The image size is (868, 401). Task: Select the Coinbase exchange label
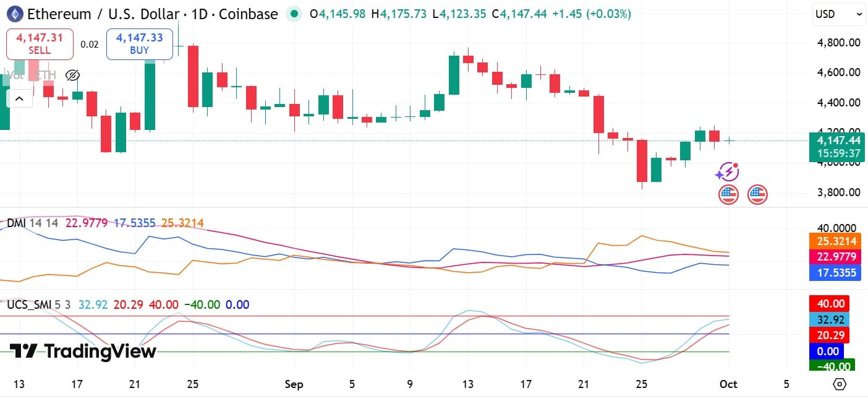click(x=247, y=14)
